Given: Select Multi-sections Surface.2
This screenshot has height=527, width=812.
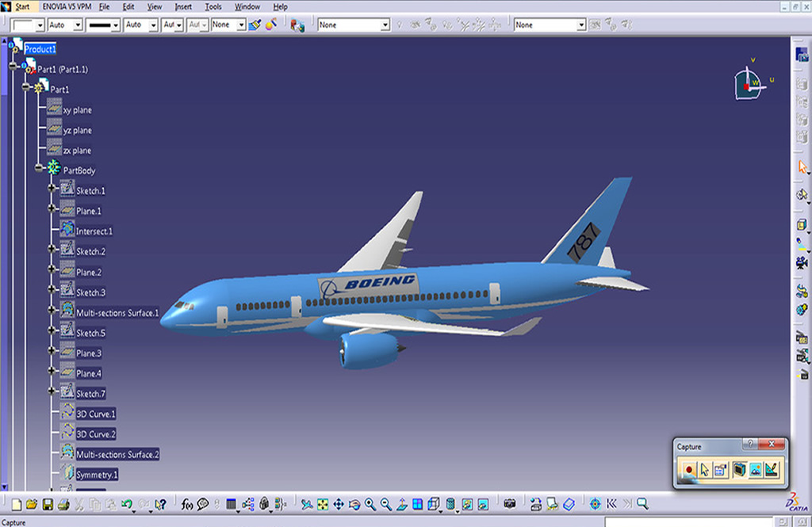Looking at the screenshot, I should pos(117,455).
